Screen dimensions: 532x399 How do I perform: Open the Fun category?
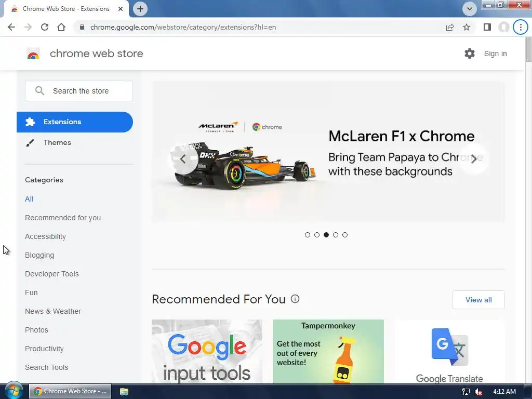tap(31, 292)
